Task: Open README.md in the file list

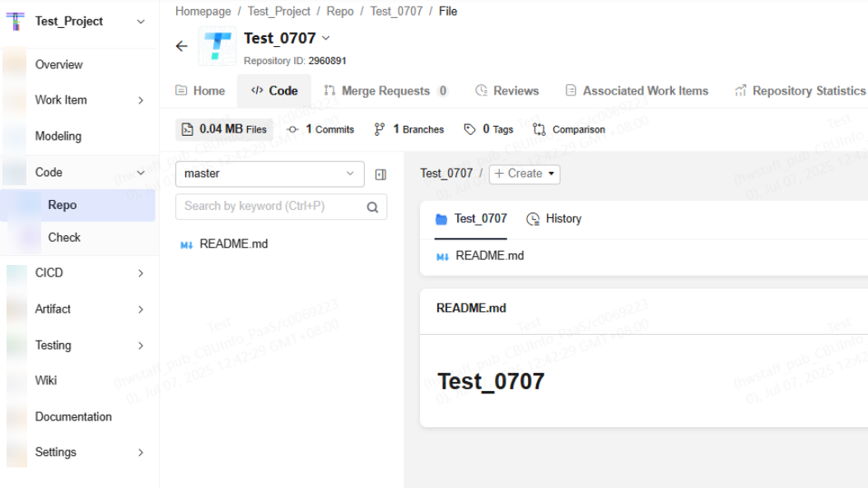Action: click(489, 256)
